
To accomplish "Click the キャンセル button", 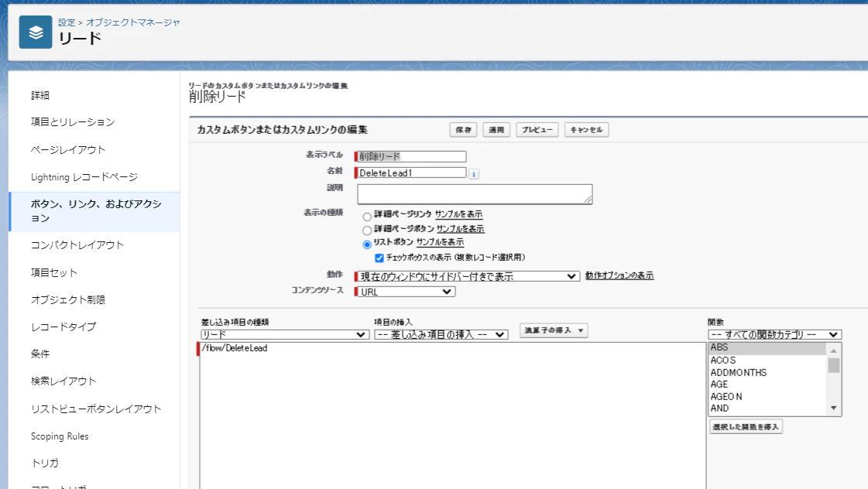I will [x=588, y=129].
